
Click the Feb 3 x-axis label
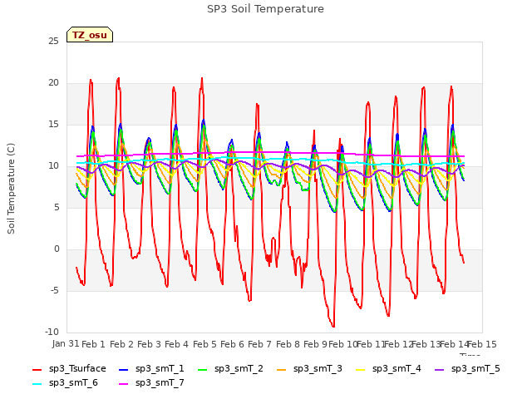point(149,344)
